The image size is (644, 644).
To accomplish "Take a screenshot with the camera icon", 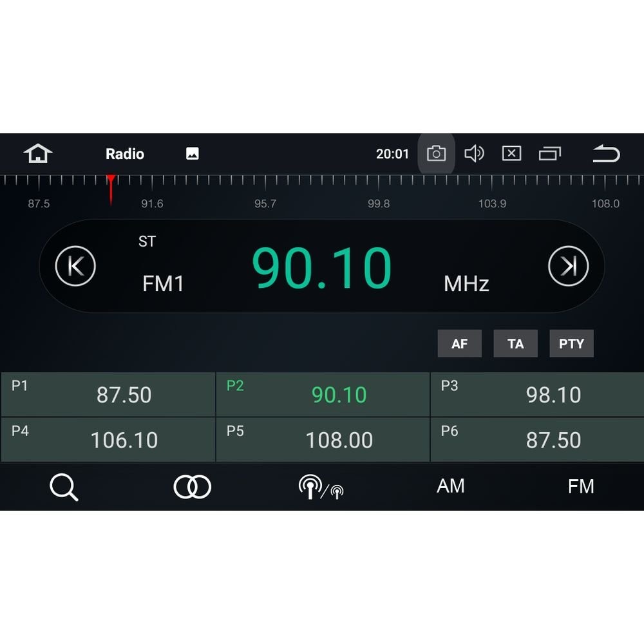I will point(436,153).
